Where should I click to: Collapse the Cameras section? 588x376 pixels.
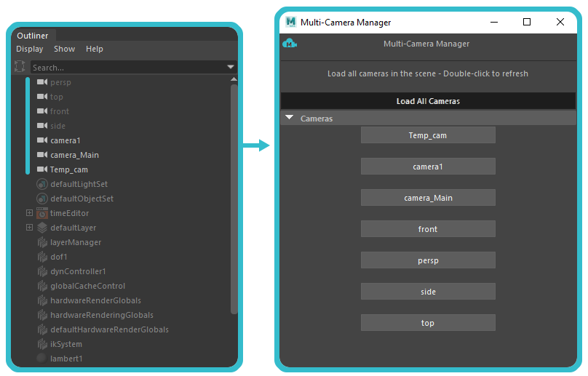click(x=289, y=118)
